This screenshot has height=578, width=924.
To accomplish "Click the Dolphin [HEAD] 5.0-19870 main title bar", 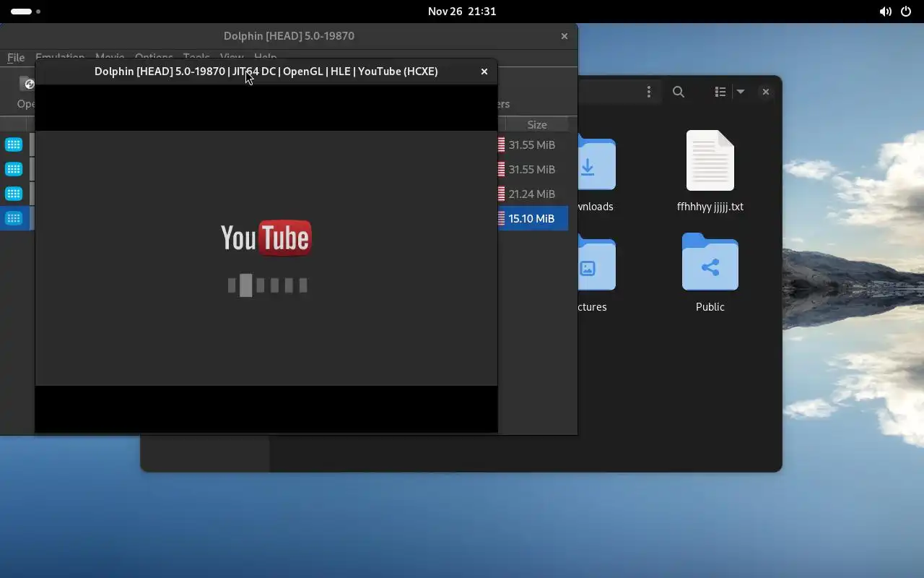I will (x=289, y=36).
